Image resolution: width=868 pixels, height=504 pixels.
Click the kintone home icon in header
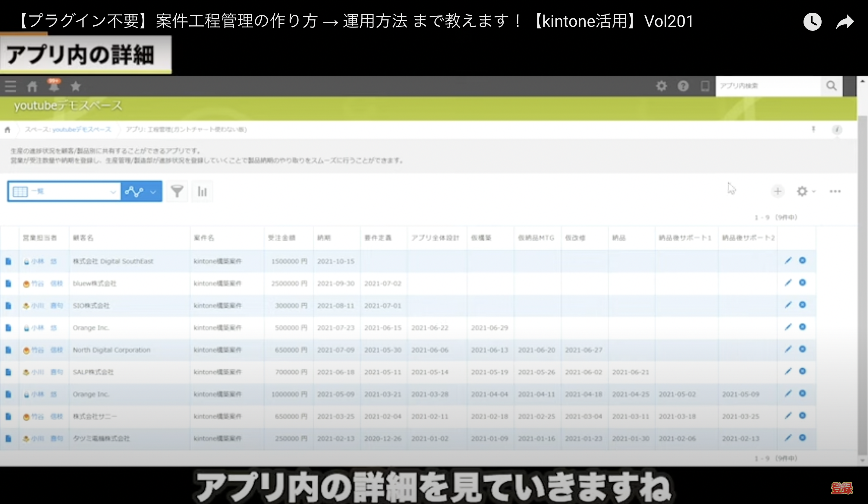pos(32,86)
